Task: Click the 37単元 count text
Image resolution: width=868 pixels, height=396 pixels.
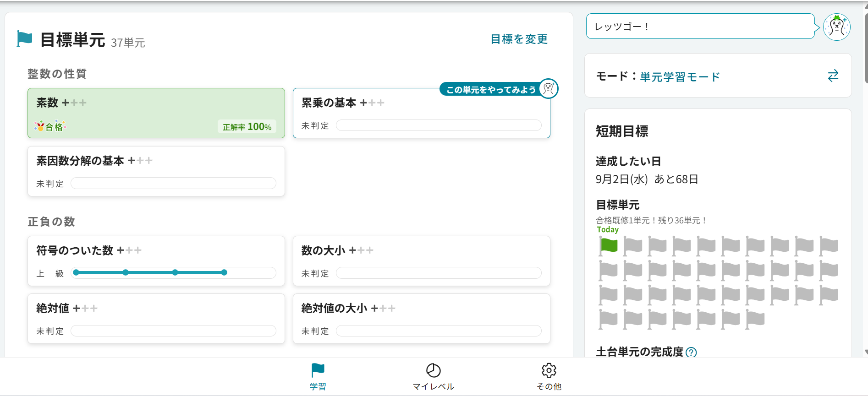Action: tap(128, 43)
